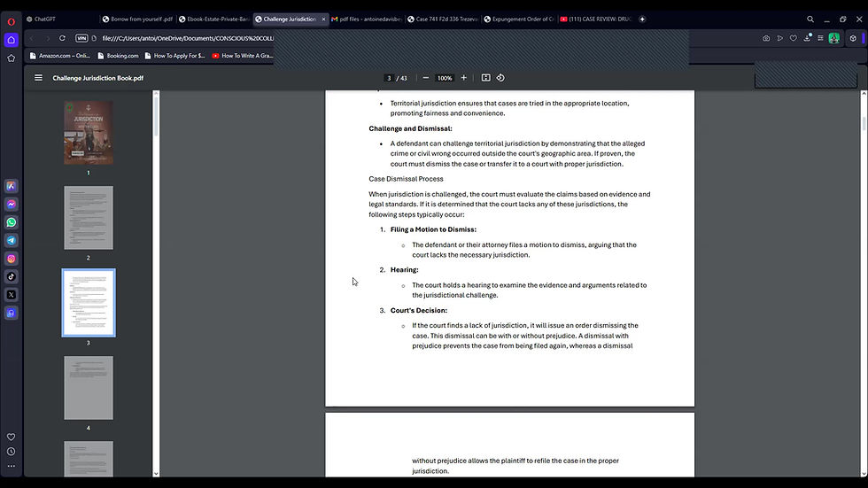The image size is (868, 488).
Task: Rotate the PDF counterclockwise
Action: [x=500, y=78]
